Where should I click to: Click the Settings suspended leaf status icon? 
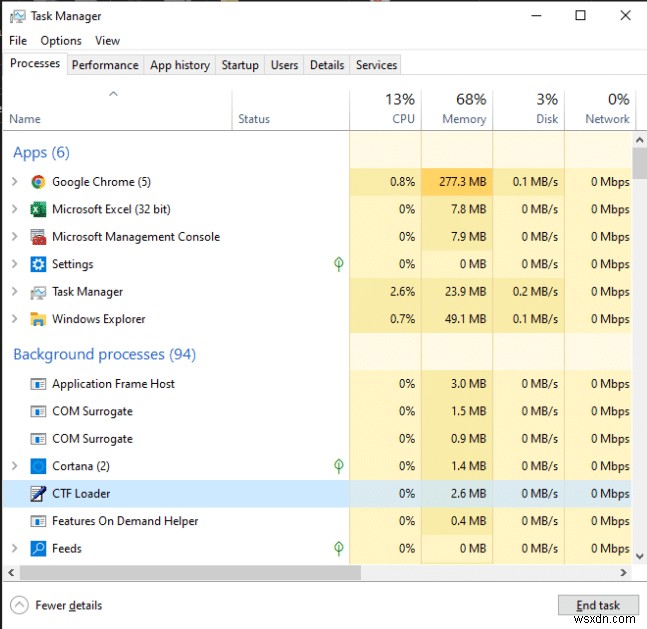point(338,264)
